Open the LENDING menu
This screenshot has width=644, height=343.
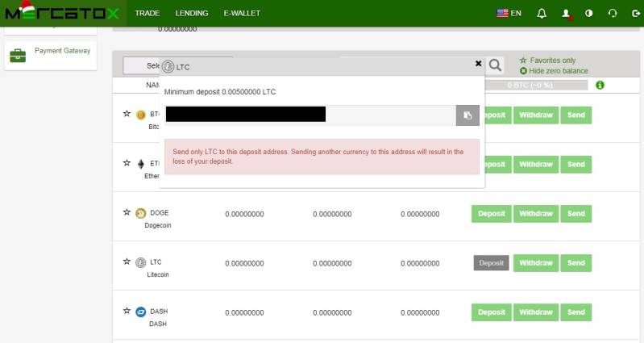pyautogui.click(x=191, y=13)
